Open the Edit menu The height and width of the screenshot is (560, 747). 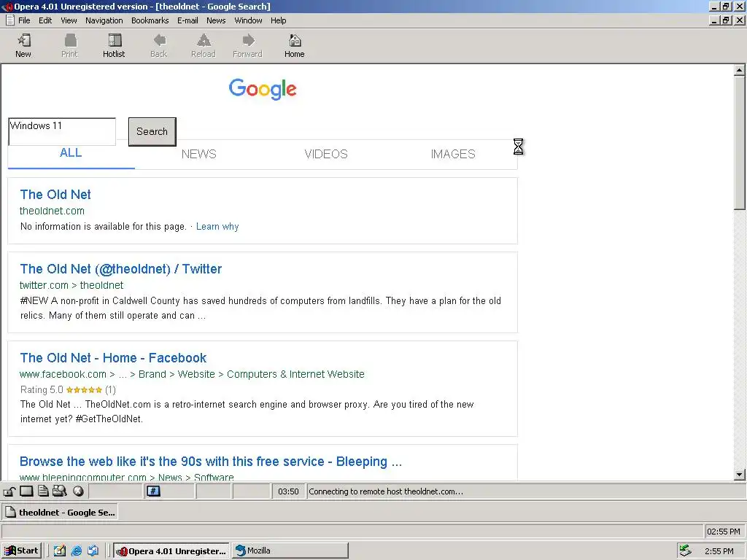(x=45, y=20)
